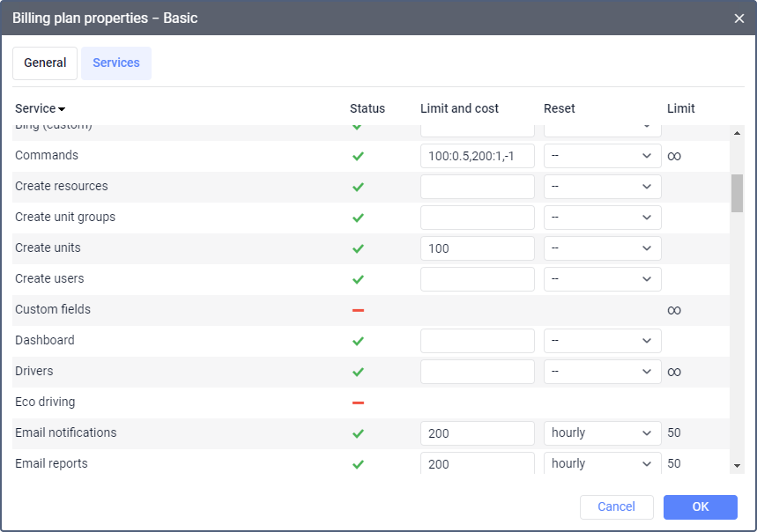Click the Dashboard green status checkmark
Image resolution: width=757 pixels, height=532 pixels.
pyautogui.click(x=358, y=341)
